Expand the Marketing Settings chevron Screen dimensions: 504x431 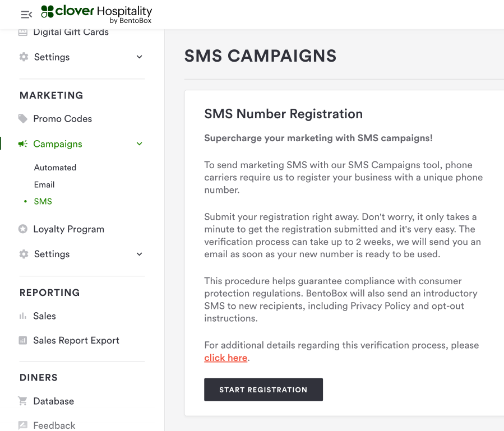click(x=140, y=254)
